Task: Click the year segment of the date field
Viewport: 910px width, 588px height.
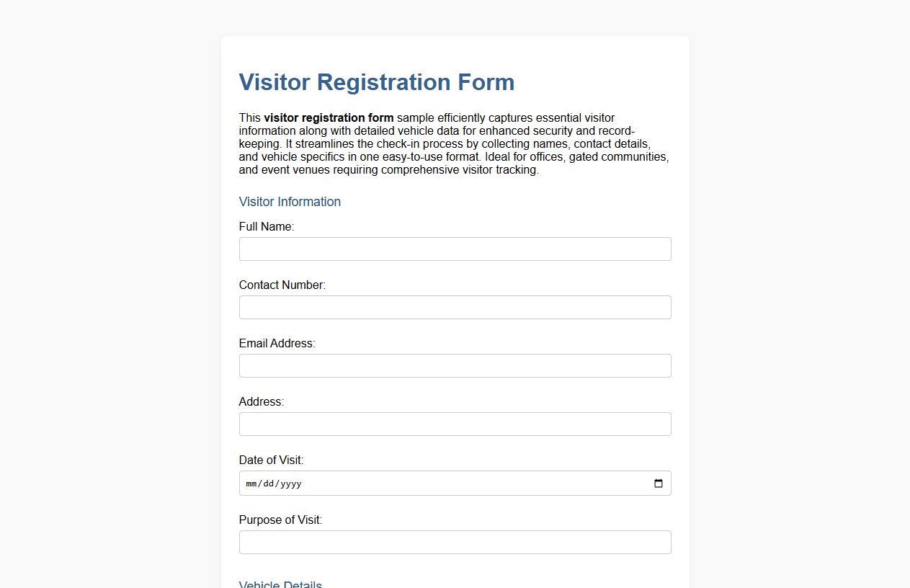Action: pyautogui.click(x=291, y=484)
